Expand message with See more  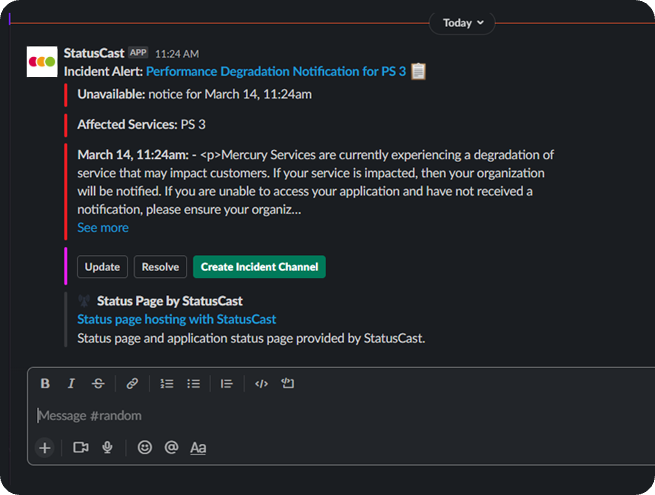click(x=103, y=228)
